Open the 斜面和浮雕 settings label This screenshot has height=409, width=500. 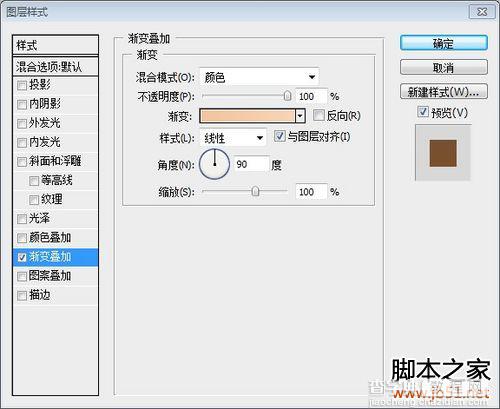(x=55, y=161)
